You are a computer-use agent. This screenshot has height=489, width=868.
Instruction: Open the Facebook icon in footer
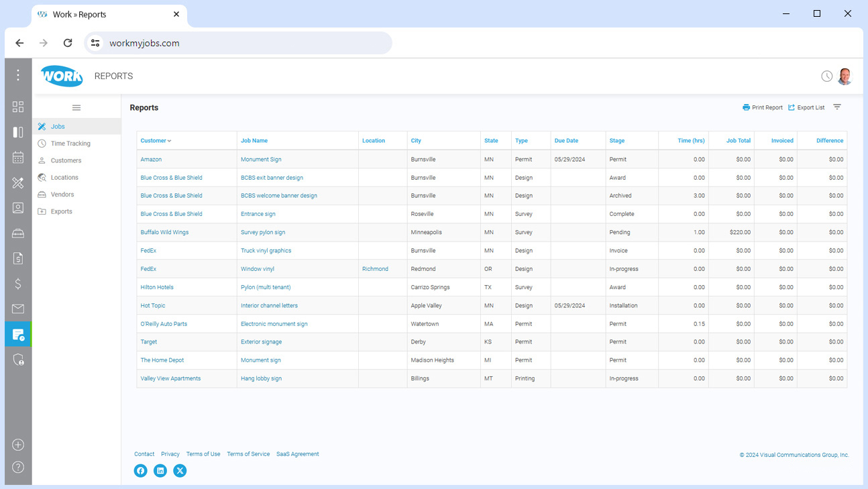pos(140,471)
